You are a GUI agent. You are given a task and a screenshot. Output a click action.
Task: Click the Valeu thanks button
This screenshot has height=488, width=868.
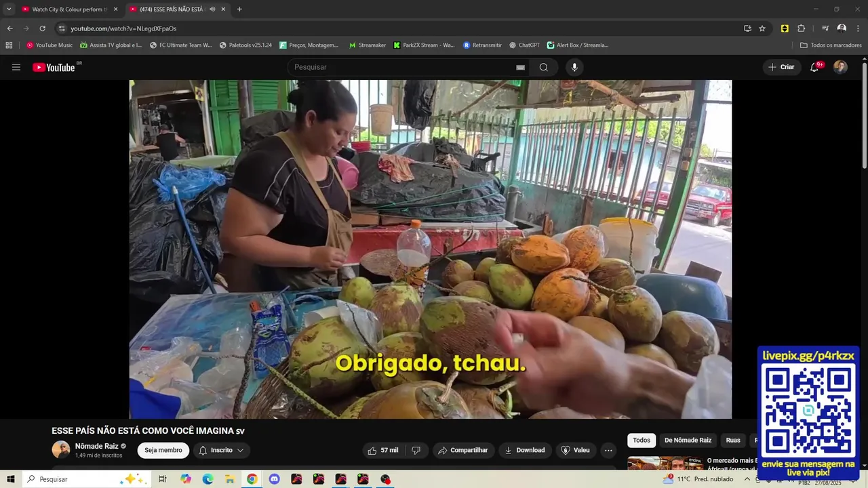(576, 450)
